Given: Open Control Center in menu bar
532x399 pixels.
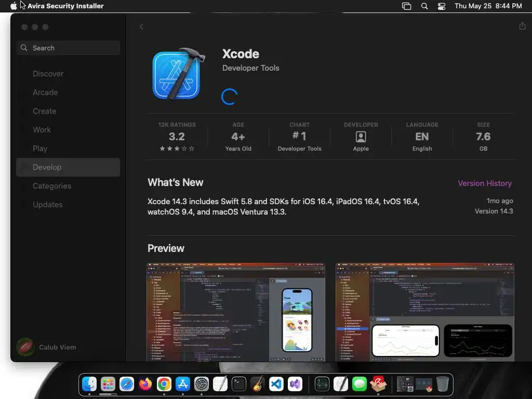Looking at the screenshot, I should click(442, 6).
